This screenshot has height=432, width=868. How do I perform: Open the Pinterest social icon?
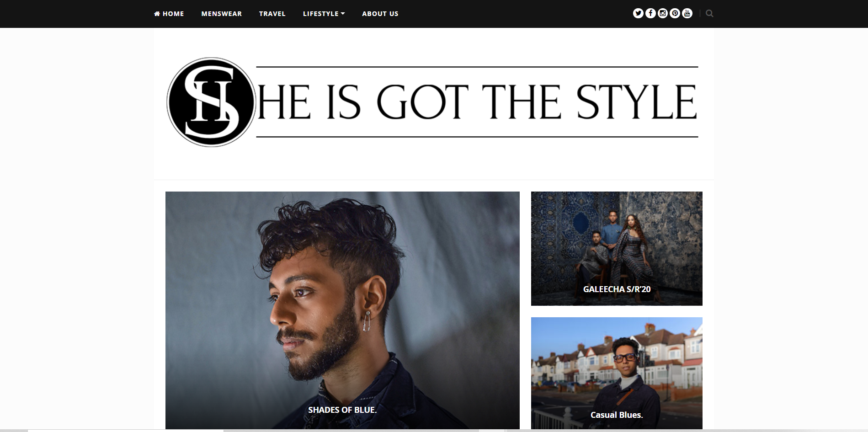click(x=675, y=13)
